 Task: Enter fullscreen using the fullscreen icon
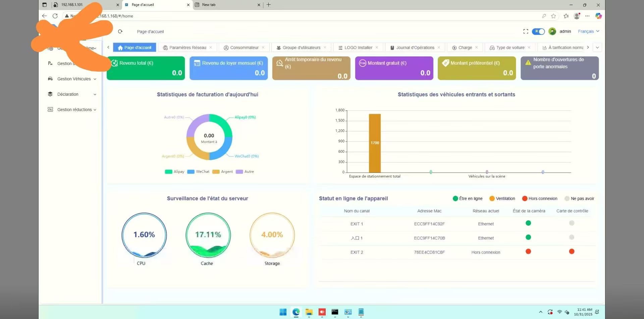(x=526, y=31)
